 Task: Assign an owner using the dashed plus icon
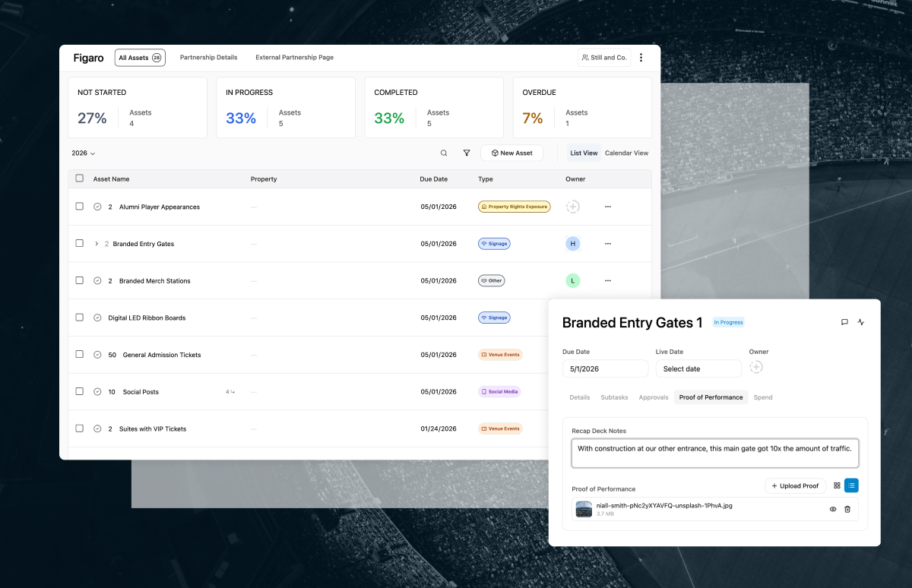coord(756,367)
